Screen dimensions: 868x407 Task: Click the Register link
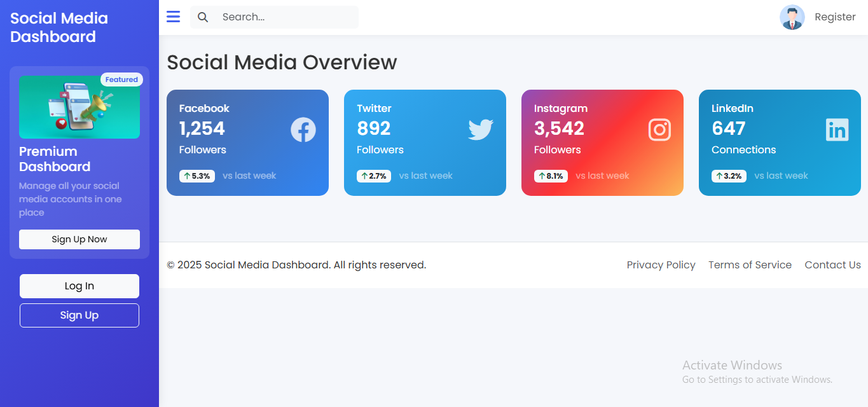(x=835, y=17)
